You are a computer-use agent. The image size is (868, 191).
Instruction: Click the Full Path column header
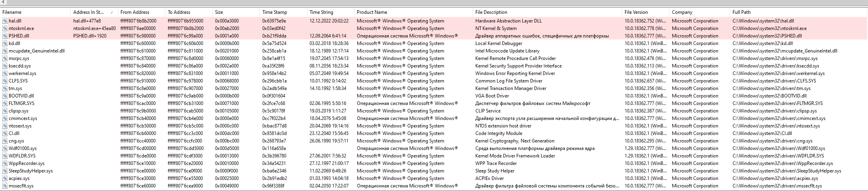742,12
